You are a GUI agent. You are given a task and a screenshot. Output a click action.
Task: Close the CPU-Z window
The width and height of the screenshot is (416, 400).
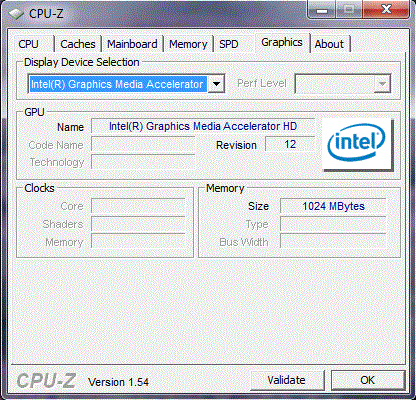(386, 10)
